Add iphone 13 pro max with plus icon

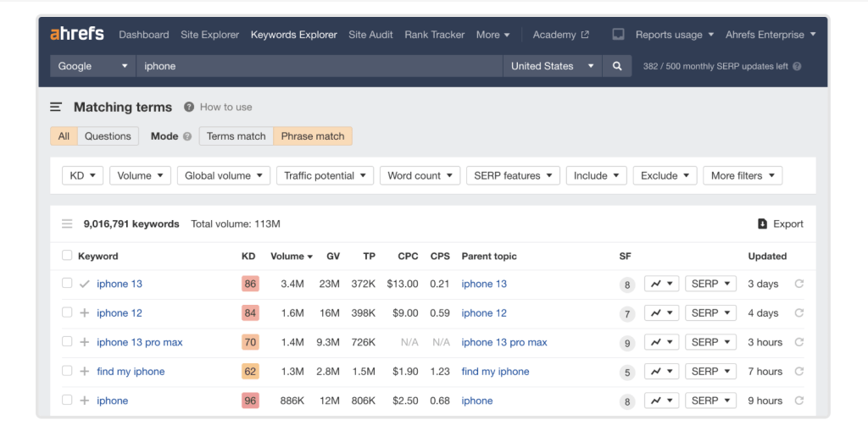(x=84, y=342)
